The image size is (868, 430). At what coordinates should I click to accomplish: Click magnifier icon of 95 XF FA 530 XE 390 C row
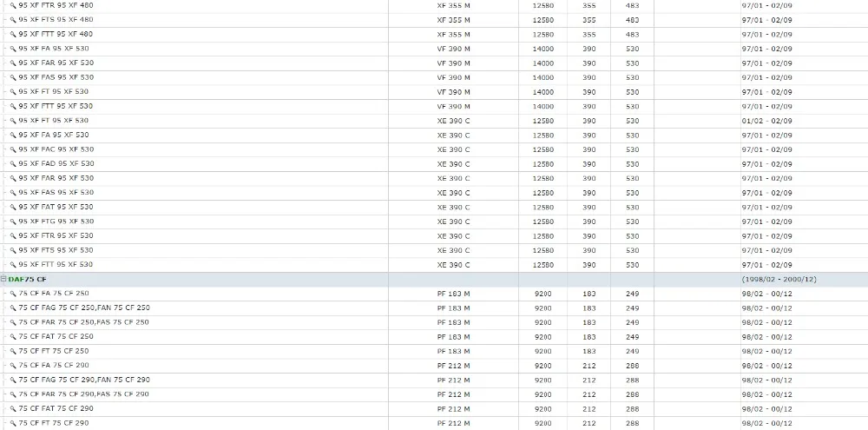click(13, 135)
